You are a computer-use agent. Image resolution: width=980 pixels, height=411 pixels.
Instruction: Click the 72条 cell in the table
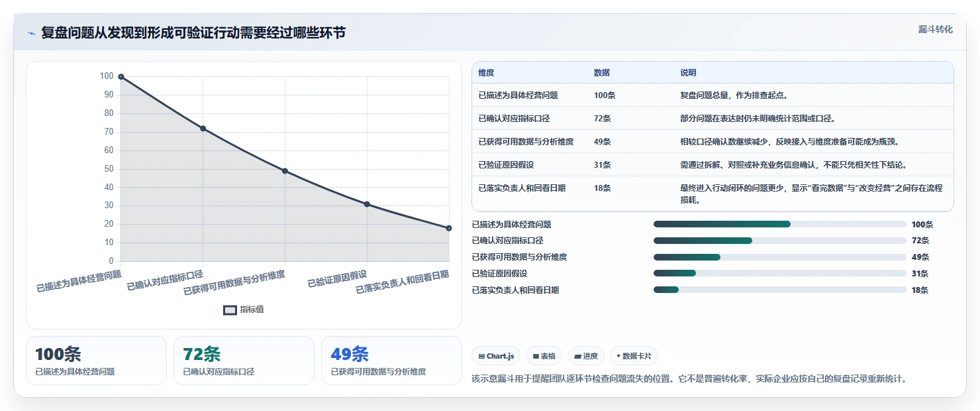click(603, 119)
